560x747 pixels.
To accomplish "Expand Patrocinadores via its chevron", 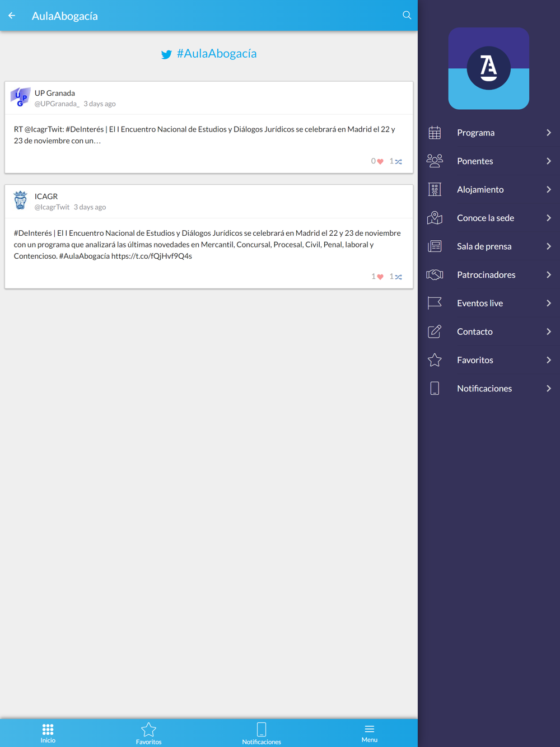I will point(549,274).
